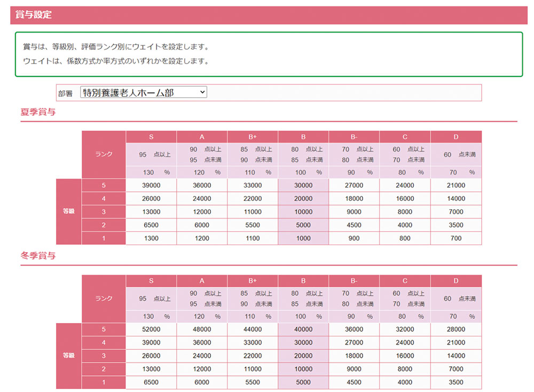Click summer grade 4 B rank value 20000
The width and height of the screenshot is (534, 392).
[x=303, y=199]
